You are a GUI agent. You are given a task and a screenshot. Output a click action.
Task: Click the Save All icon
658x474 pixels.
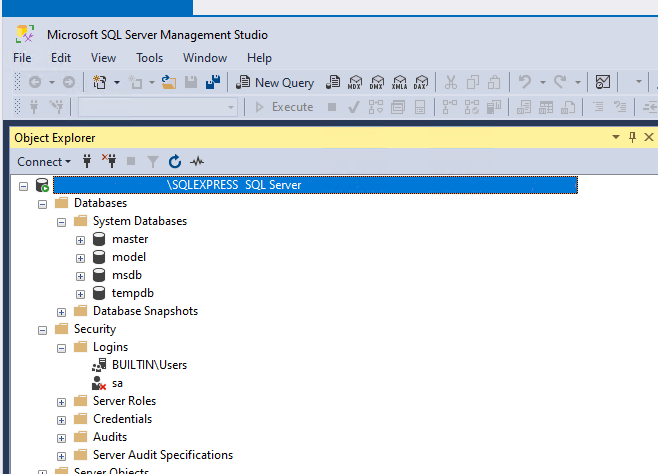coord(213,82)
